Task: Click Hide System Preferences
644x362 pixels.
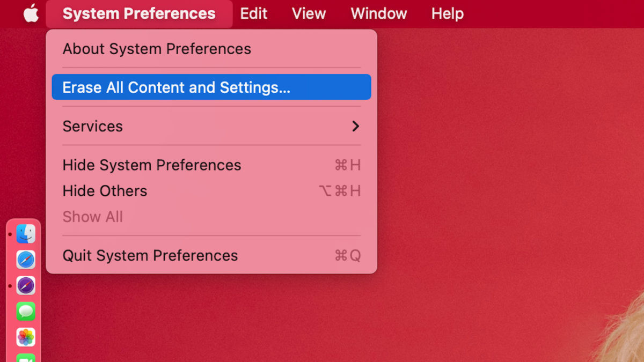Action: [x=152, y=165]
